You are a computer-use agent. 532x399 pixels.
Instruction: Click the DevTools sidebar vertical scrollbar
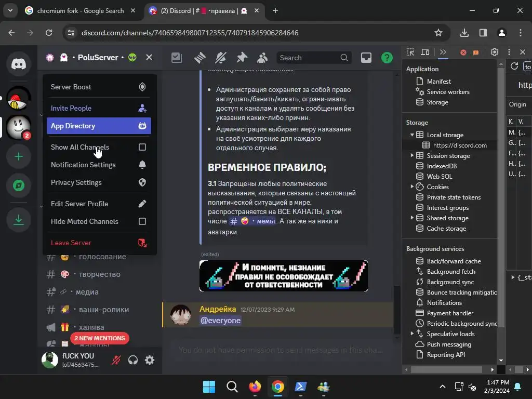coord(501,197)
